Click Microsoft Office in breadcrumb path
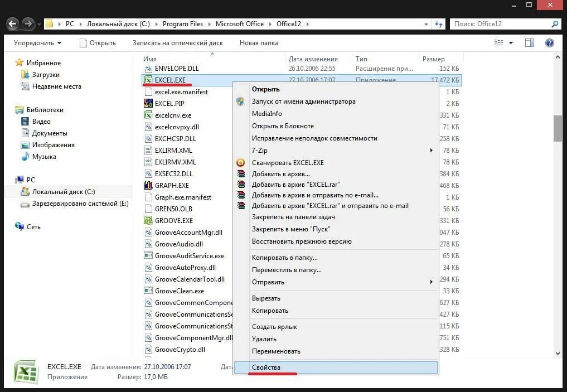 tap(239, 24)
